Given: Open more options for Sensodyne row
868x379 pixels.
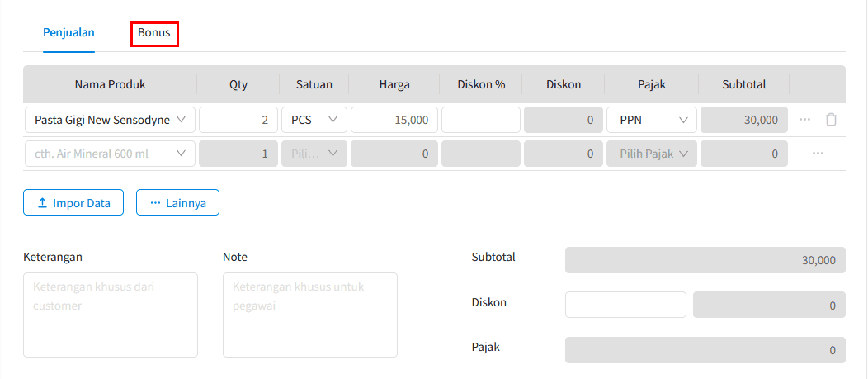Looking at the screenshot, I should tap(804, 120).
